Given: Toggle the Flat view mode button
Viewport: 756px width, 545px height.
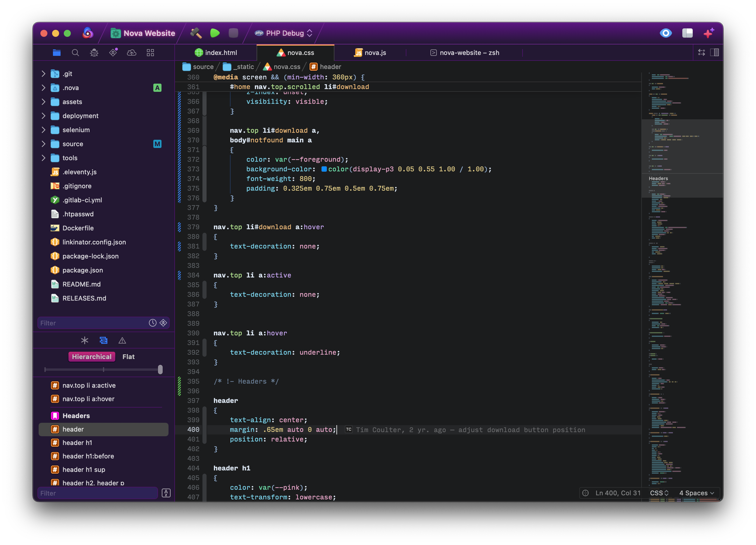Looking at the screenshot, I should (128, 357).
